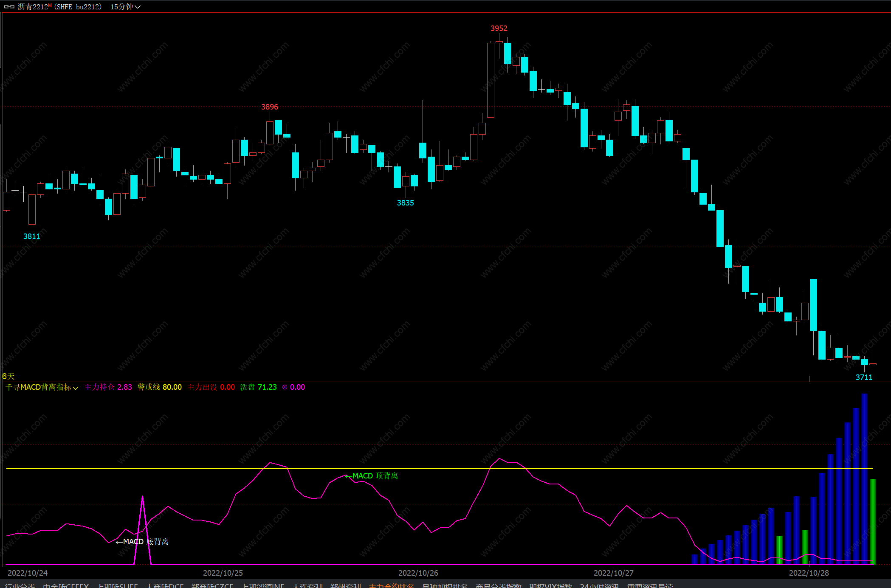Open the 行业分类 tab
Image resolution: width=891 pixels, height=588 pixels.
[x=20, y=585]
